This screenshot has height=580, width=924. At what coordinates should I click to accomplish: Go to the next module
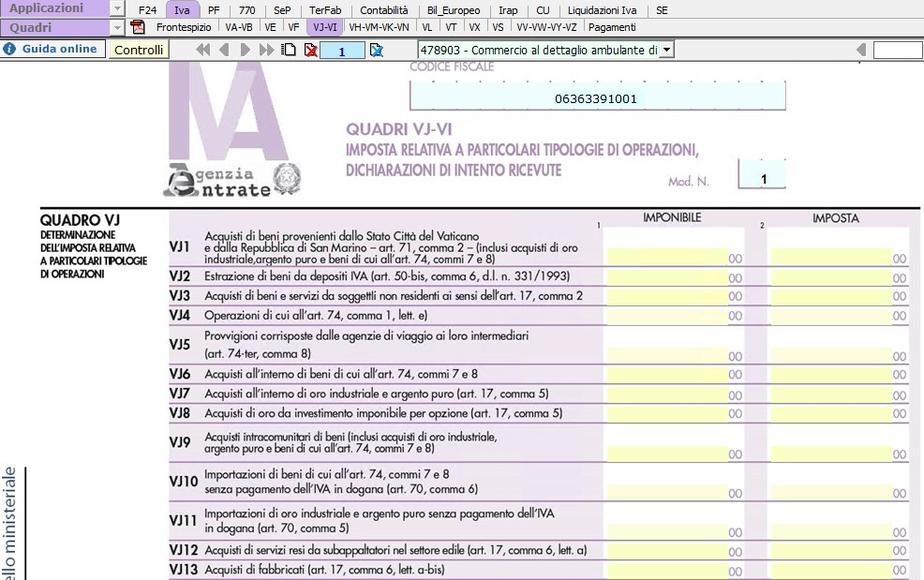(246, 50)
